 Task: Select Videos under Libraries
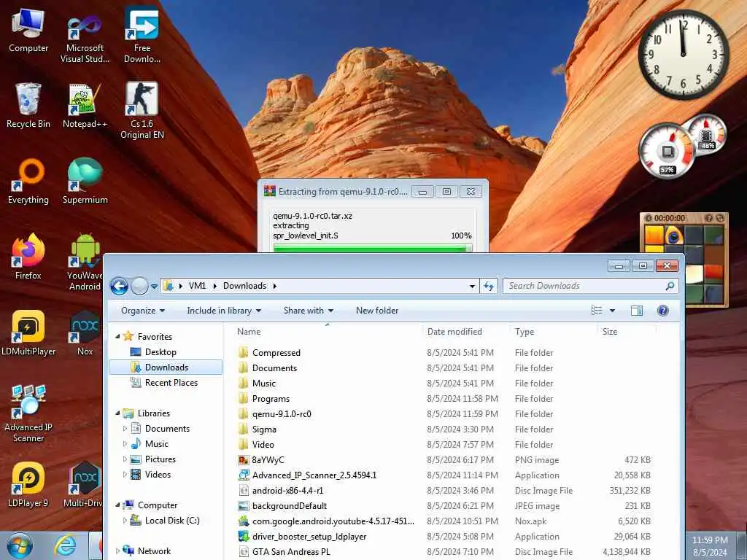pos(158,474)
